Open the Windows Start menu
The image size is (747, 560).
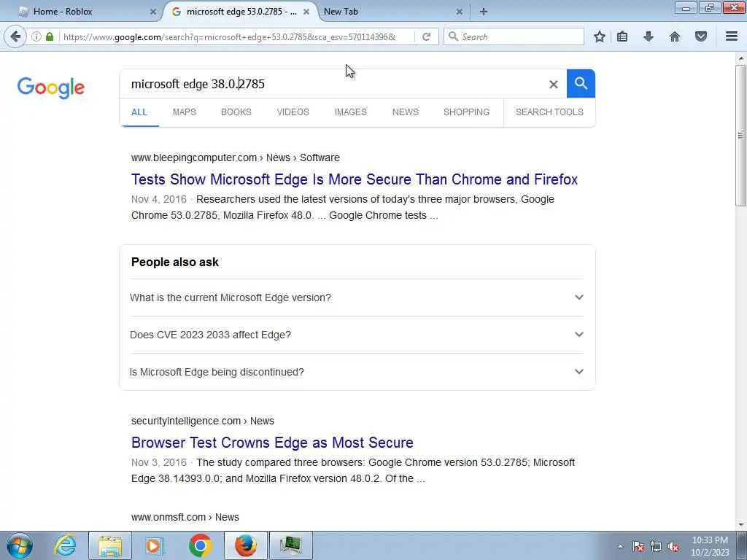click(20, 545)
